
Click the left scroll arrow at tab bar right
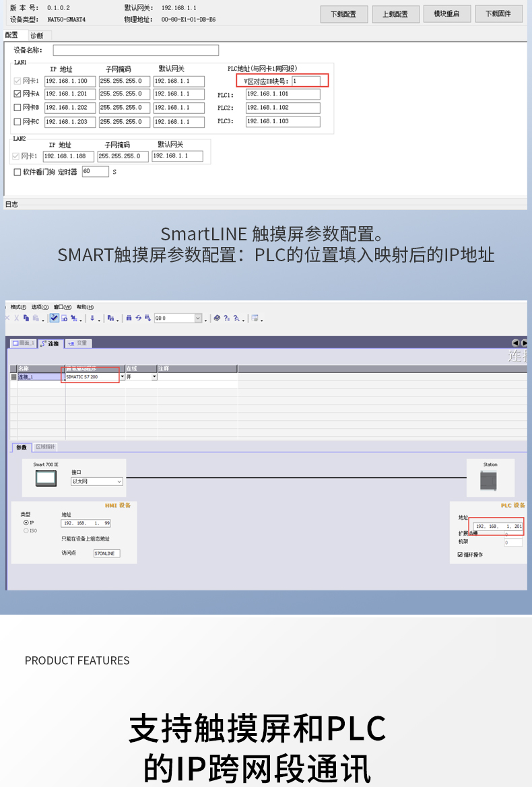tap(515, 343)
